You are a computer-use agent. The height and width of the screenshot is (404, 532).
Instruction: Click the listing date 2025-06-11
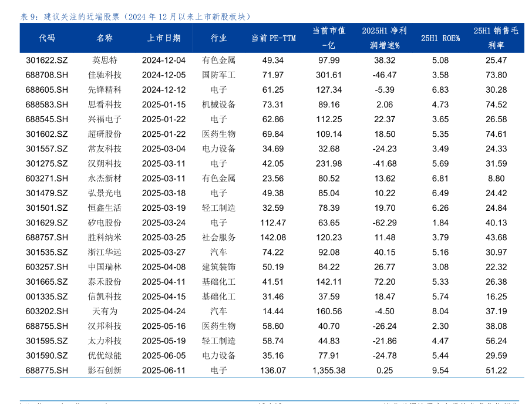pos(163,370)
